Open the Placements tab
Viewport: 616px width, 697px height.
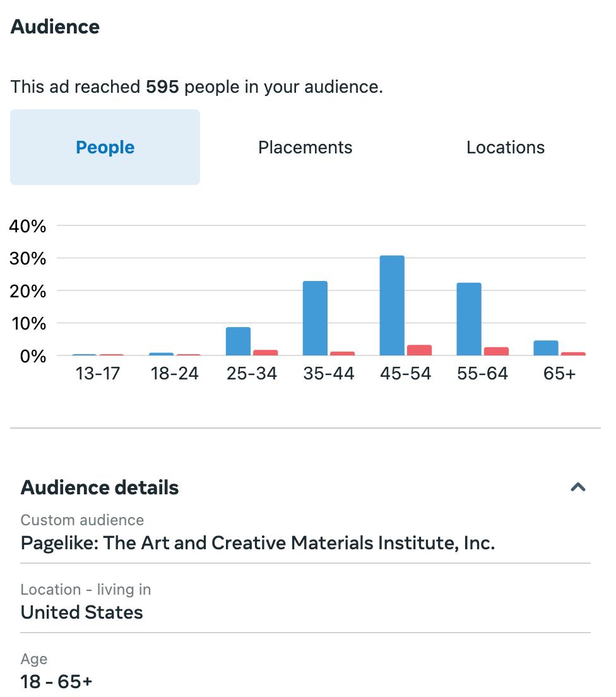pyautogui.click(x=305, y=147)
